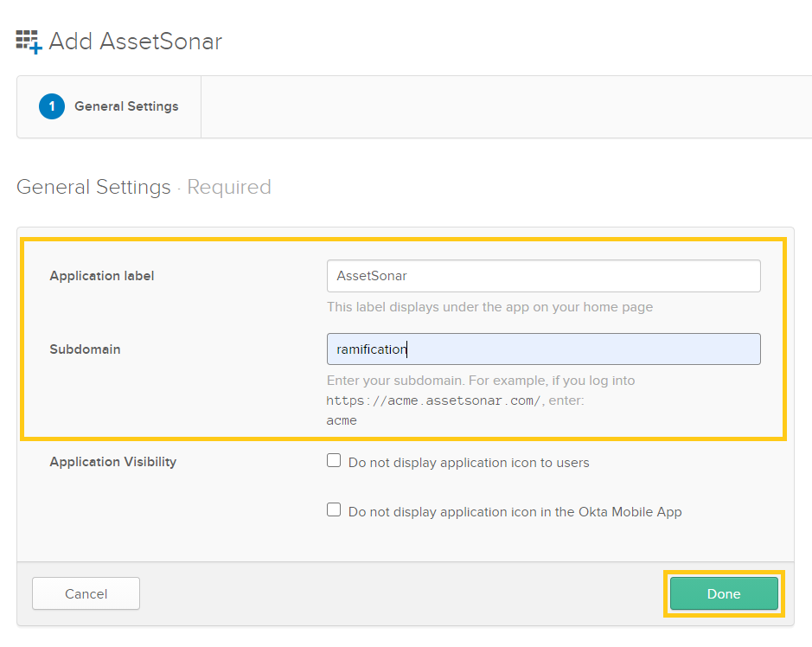
Task: Click the 'Enter your subdomain' help text
Action: pos(481,381)
